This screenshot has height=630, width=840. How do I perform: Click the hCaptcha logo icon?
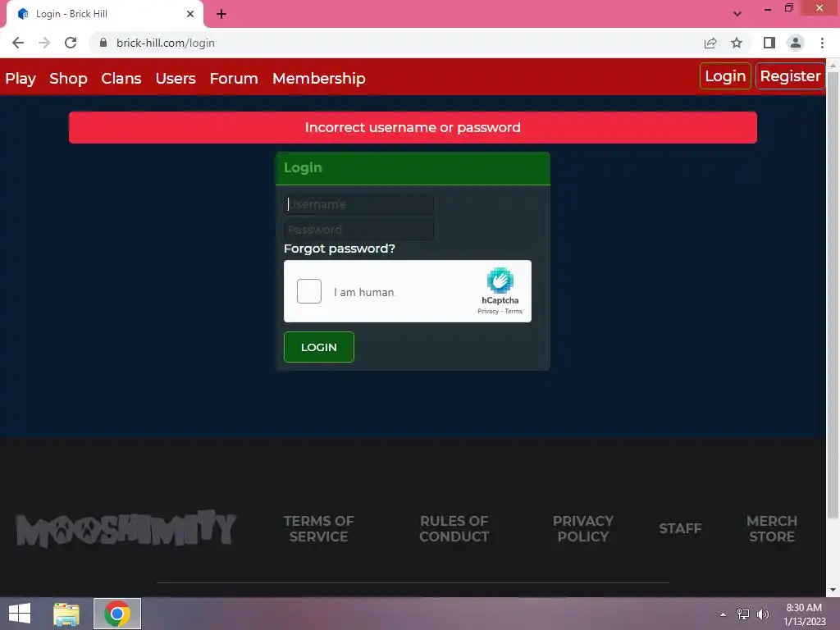tap(500, 281)
